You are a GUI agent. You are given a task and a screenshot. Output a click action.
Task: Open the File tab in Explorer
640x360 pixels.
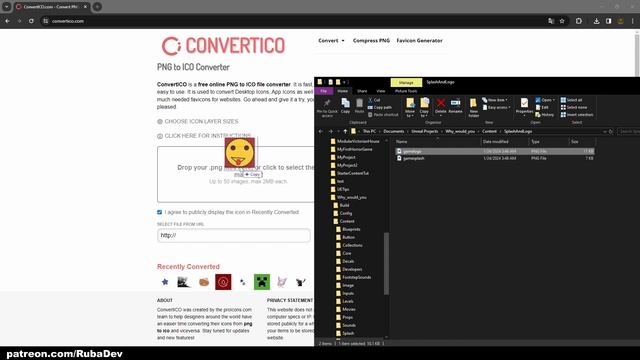(x=324, y=91)
